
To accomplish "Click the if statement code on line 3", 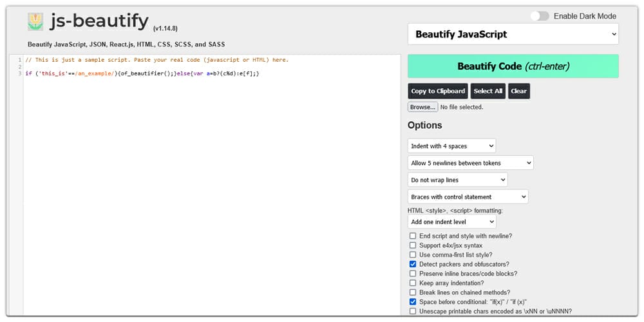I will (142, 73).
